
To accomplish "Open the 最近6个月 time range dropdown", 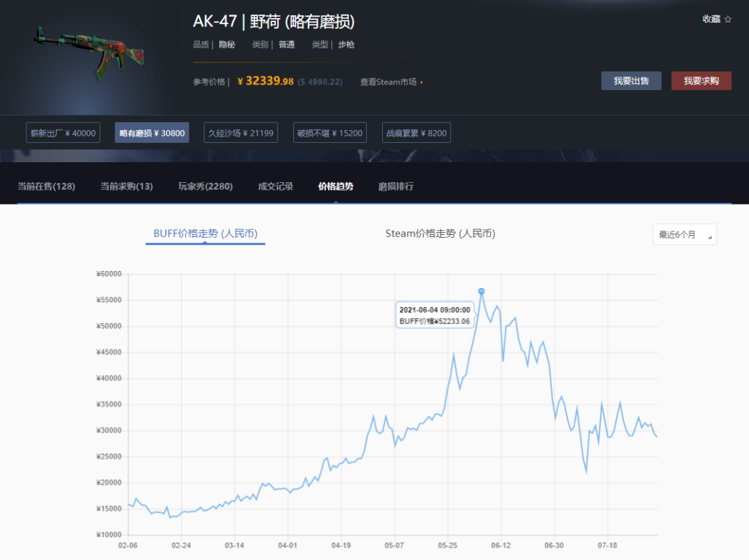I will (x=684, y=234).
